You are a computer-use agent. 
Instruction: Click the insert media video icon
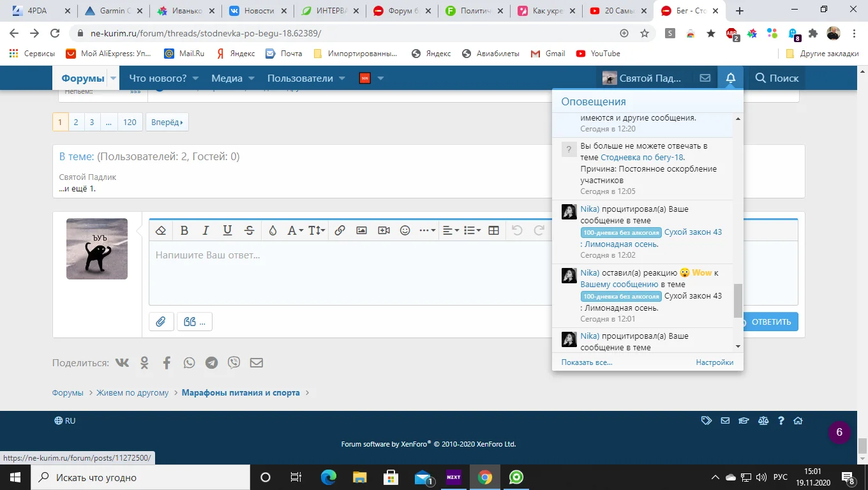(x=384, y=230)
